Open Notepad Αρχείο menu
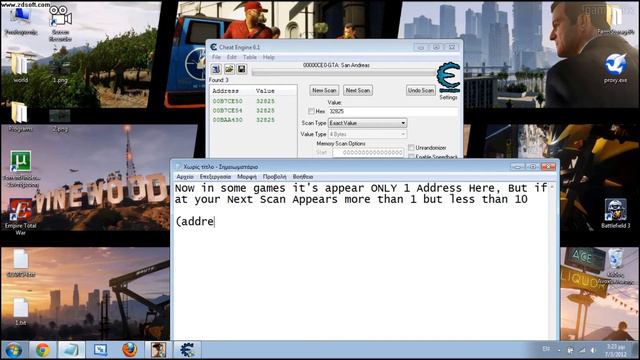This screenshot has height=360, width=640. tap(185, 177)
